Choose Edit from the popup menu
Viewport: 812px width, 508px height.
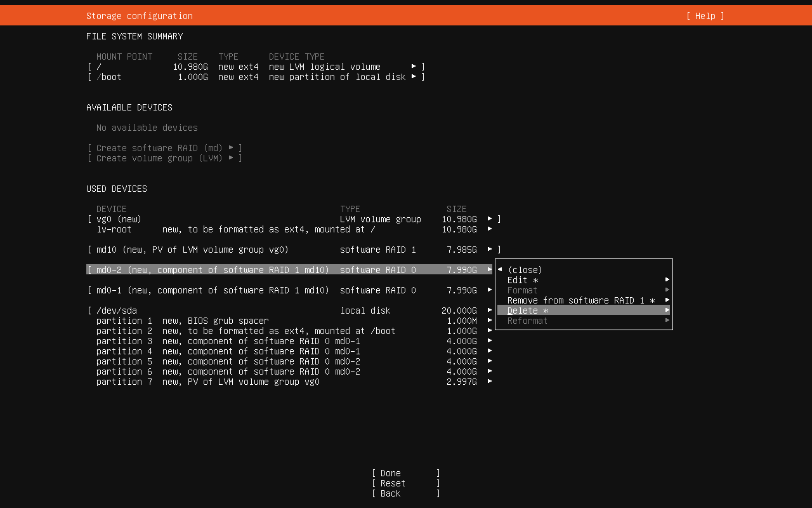pos(522,280)
